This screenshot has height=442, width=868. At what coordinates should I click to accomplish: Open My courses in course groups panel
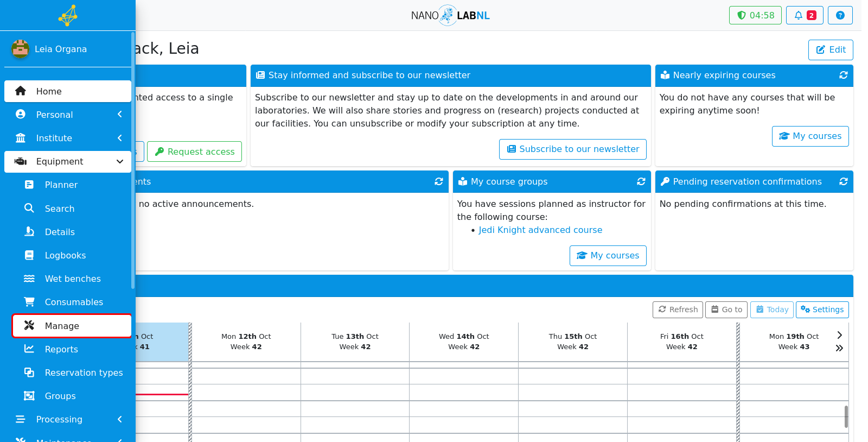pyautogui.click(x=608, y=256)
